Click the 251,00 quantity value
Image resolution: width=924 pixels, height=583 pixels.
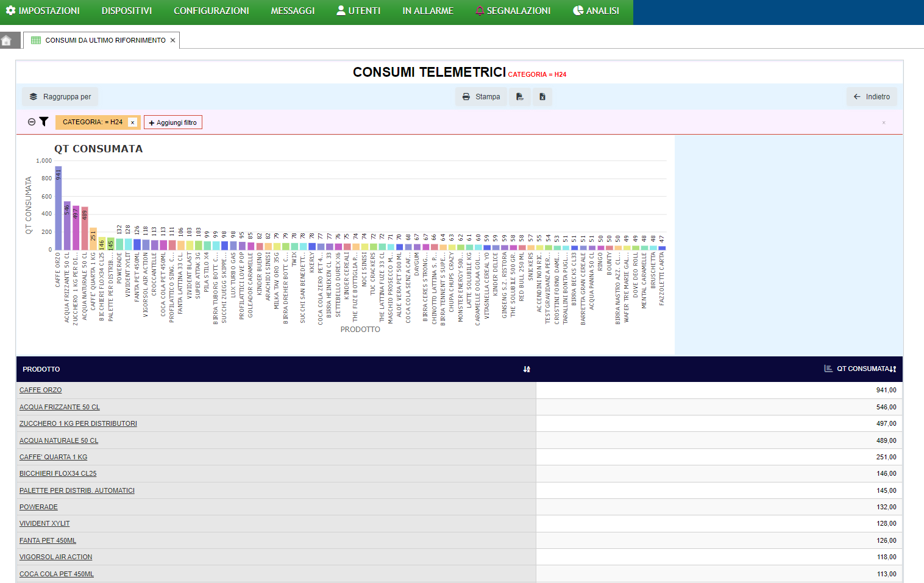(x=886, y=457)
